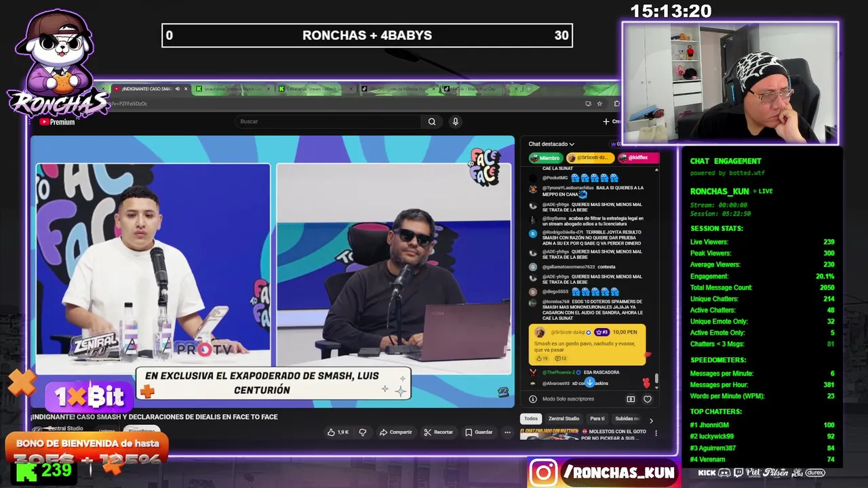Click the Live Viewers 239 stat row
Image resolution: width=868 pixels, height=488 pixels.
coord(762,242)
